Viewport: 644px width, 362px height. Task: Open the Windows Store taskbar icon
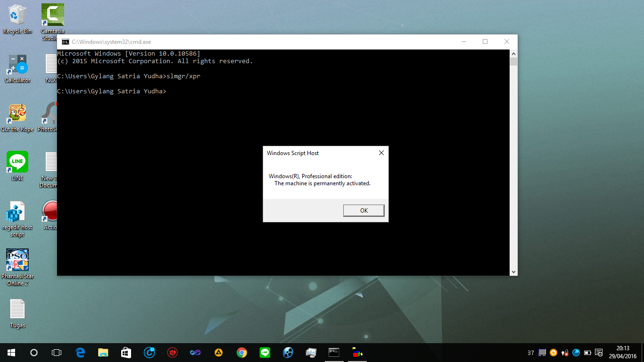(x=126, y=353)
